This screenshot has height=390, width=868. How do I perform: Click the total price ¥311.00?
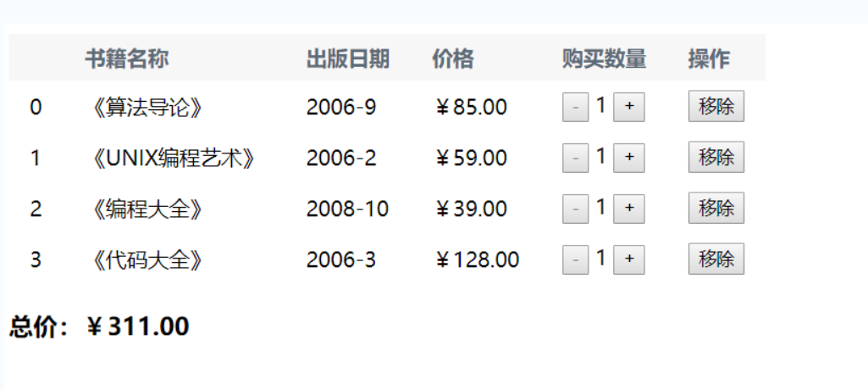click(x=138, y=326)
